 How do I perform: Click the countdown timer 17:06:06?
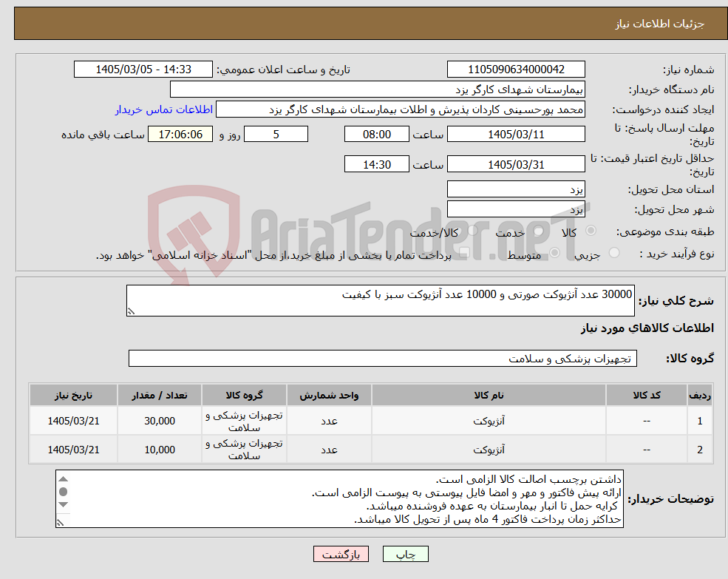pos(180,135)
